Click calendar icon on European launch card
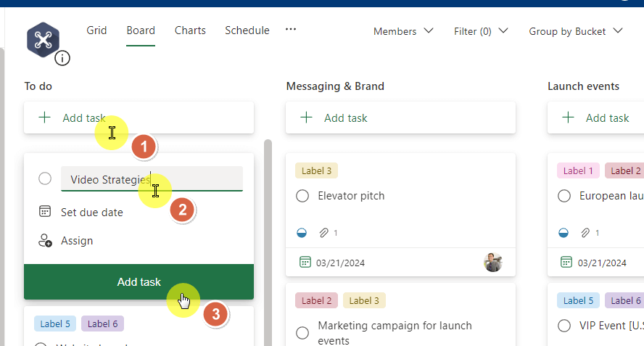644x346 pixels. pyautogui.click(x=566, y=262)
